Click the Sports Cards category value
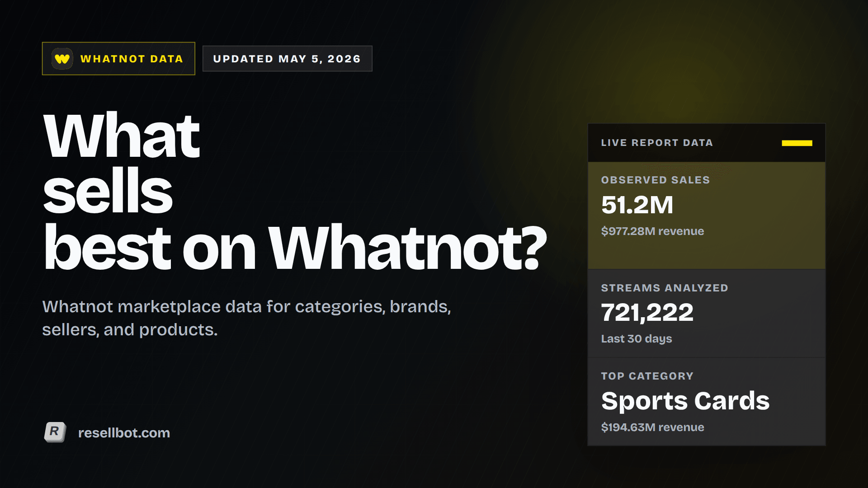Screen dimensions: 868x488 tap(685, 401)
